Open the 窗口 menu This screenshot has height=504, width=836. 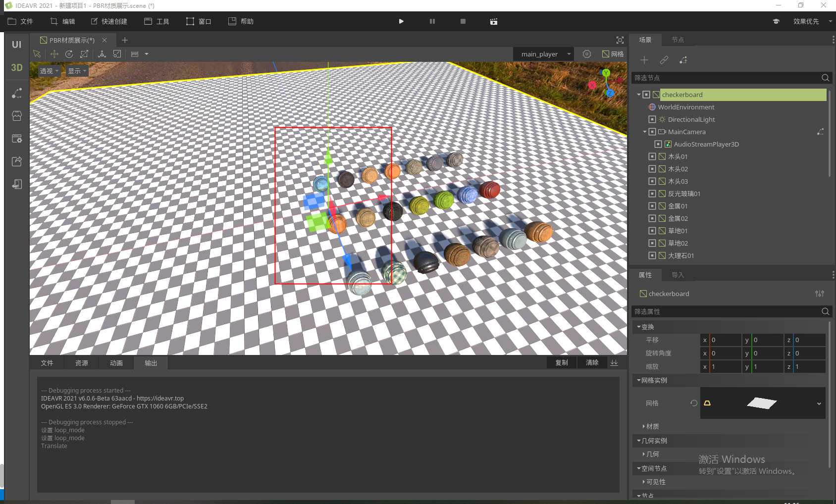click(x=199, y=21)
